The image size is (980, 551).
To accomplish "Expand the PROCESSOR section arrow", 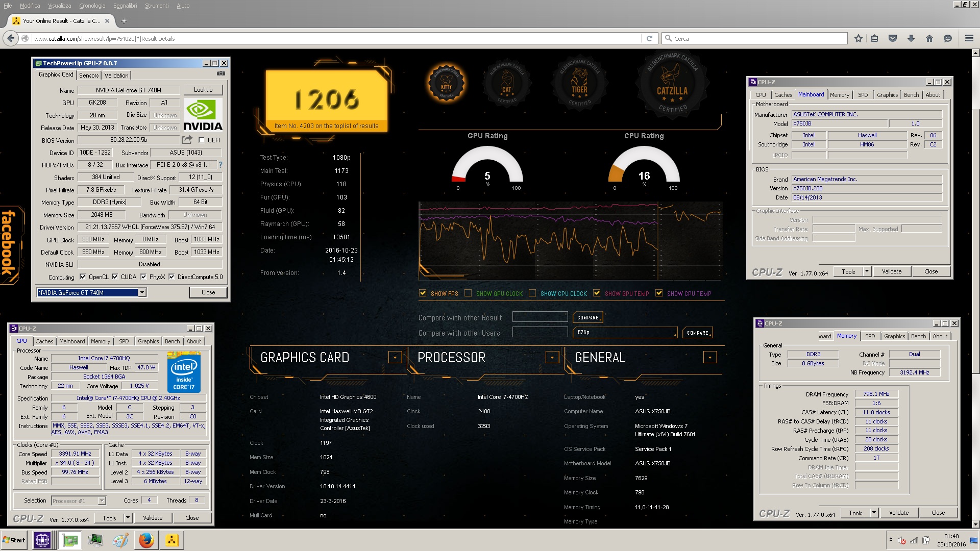I will [552, 357].
